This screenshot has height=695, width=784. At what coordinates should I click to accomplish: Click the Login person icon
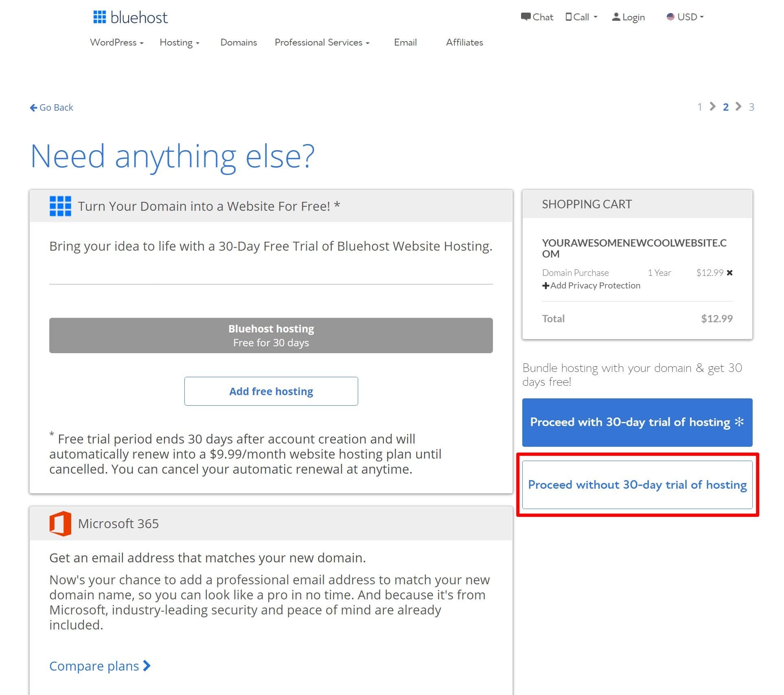coord(616,17)
